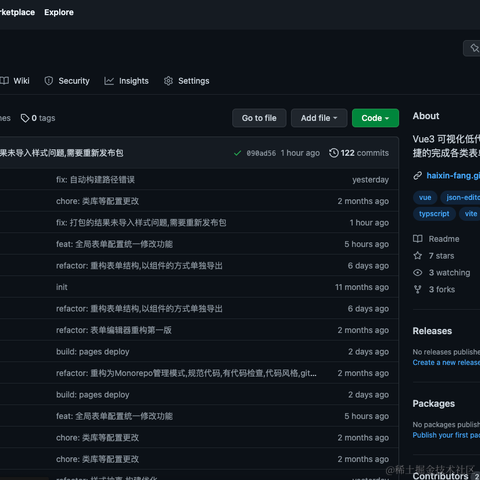Open the Packages heading link
480x480 pixels.
point(434,404)
